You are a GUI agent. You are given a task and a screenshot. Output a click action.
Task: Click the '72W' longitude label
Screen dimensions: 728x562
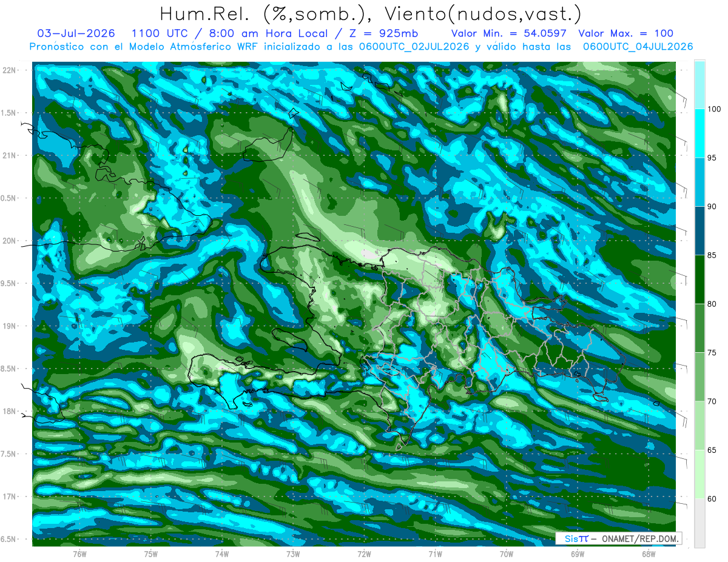point(364,554)
